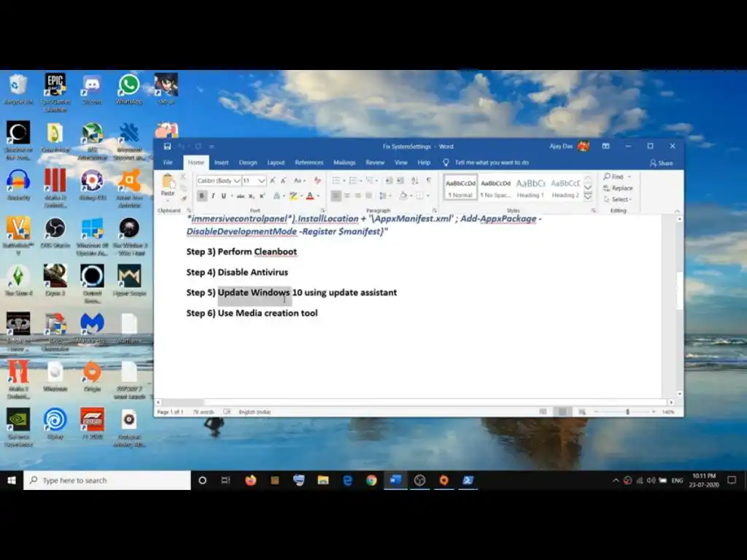
Task: Select Center paragraph alignment
Action: [x=347, y=195]
